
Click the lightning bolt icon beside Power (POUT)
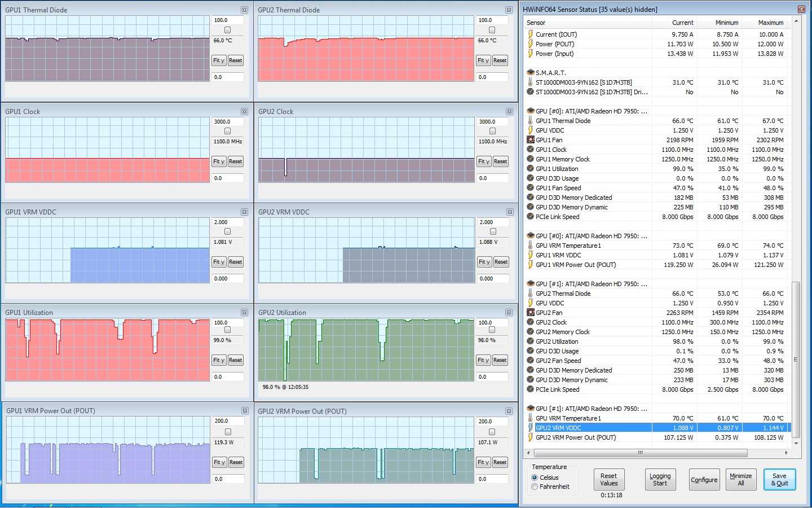pos(530,44)
